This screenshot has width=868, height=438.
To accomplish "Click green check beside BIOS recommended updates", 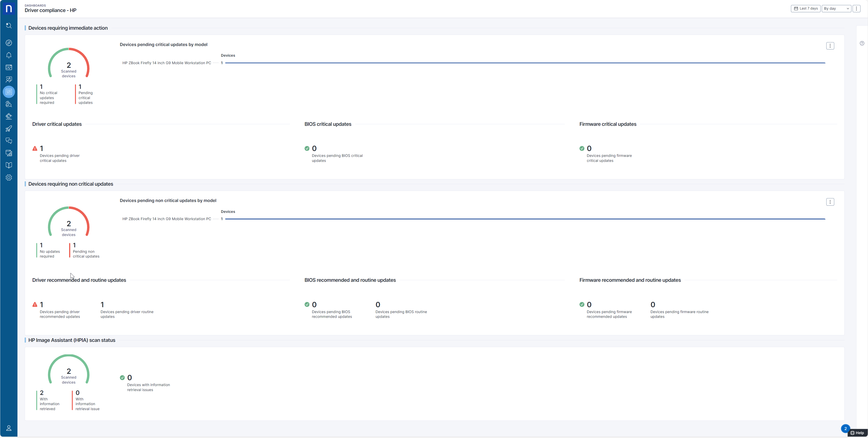I will (307, 304).
